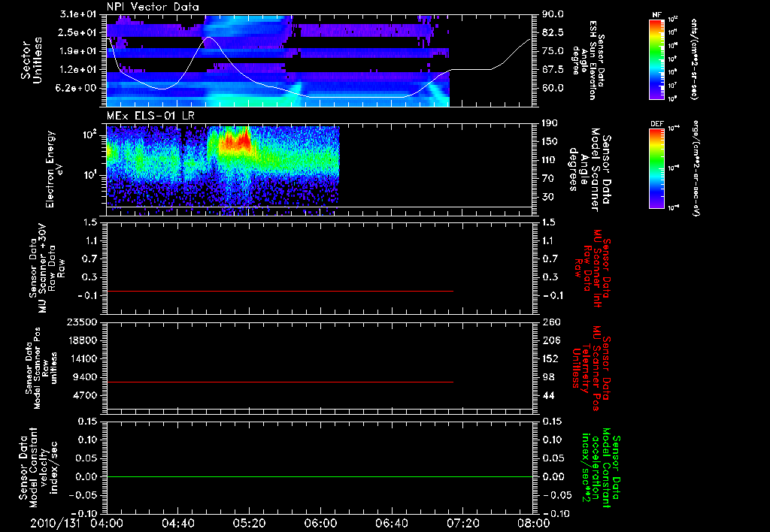Click the "MU Scanner +30V Raw Data" axis title

47,268
